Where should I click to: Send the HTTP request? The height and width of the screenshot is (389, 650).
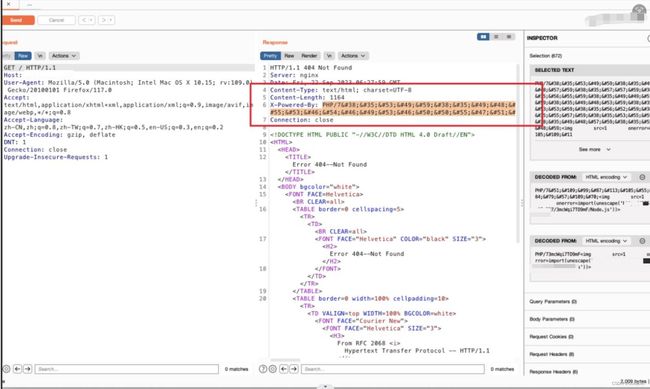[17, 20]
